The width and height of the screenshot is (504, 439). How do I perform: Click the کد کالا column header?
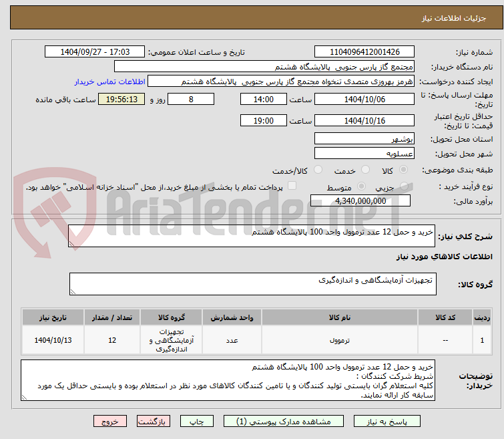tap(445, 317)
